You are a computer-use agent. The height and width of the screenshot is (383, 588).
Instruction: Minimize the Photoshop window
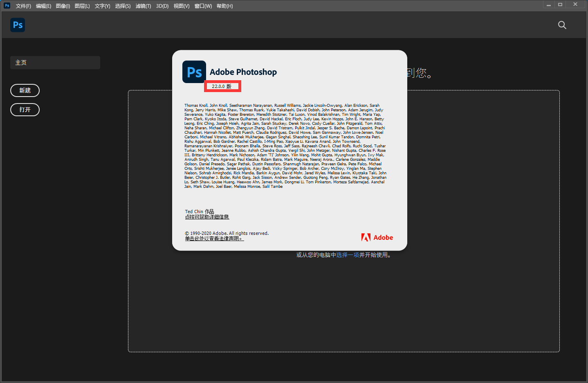(549, 5)
